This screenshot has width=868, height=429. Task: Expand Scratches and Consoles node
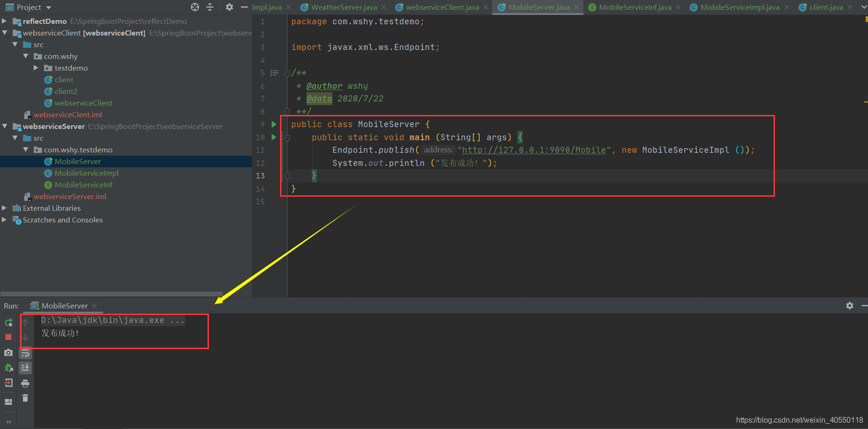coord(4,220)
